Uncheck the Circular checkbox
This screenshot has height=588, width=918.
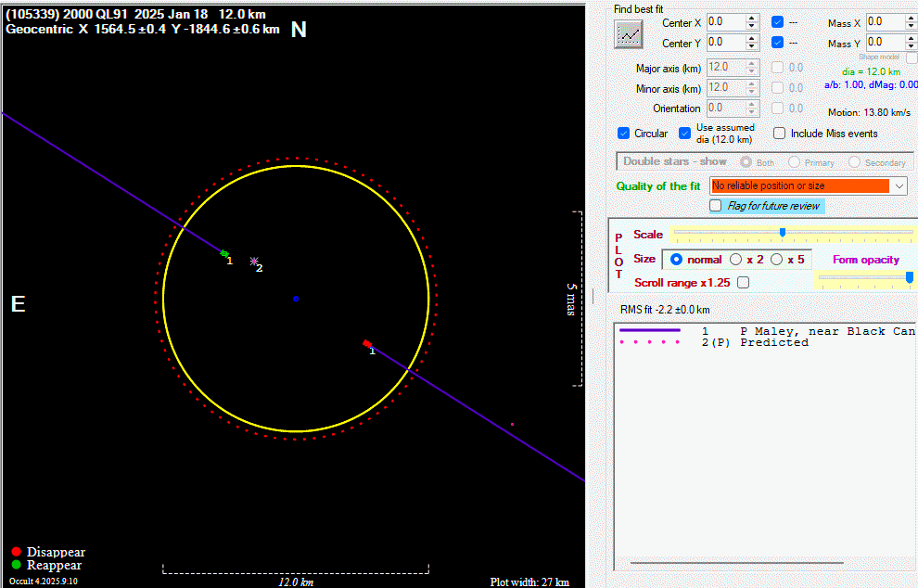(624, 134)
